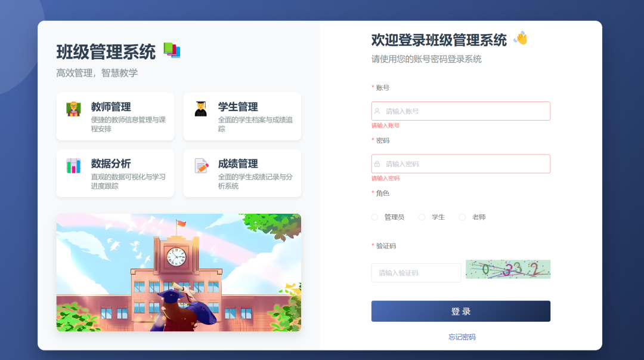Click the 直观的数据可视化与学习进度跟踪 description

pyautogui.click(x=129, y=181)
